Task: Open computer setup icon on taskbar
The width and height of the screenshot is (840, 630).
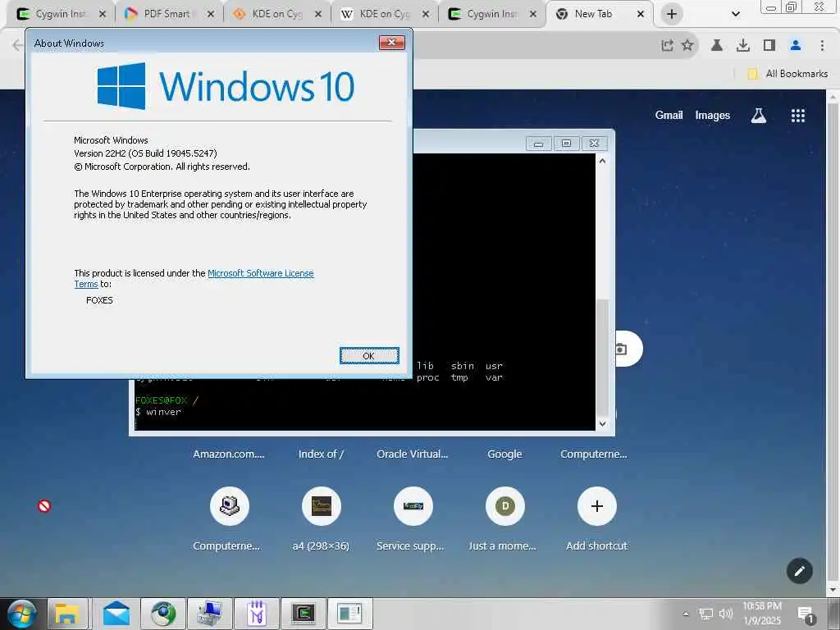Action: 210,614
